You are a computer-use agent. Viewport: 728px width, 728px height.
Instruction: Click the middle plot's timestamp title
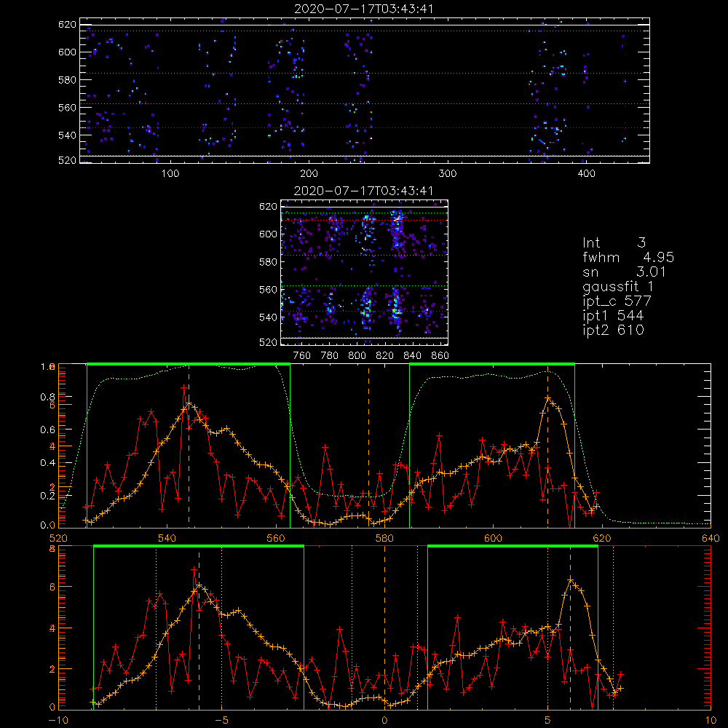364,191
